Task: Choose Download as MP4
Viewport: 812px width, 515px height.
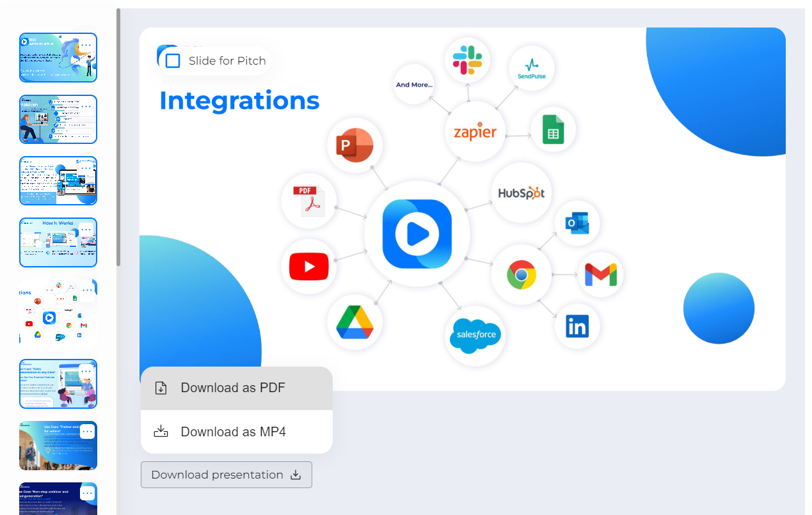Action: (237, 432)
